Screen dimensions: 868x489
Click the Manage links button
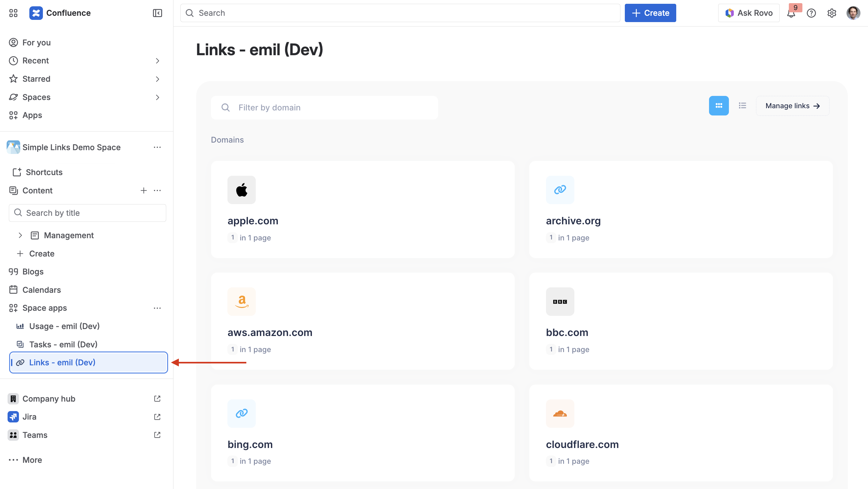(x=792, y=106)
